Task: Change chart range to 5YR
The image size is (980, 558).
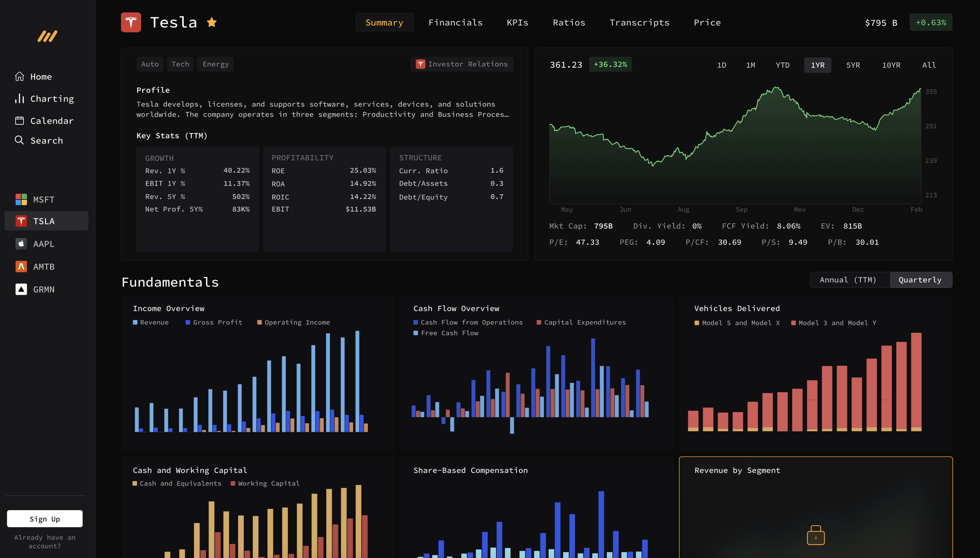Action: [853, 65]
